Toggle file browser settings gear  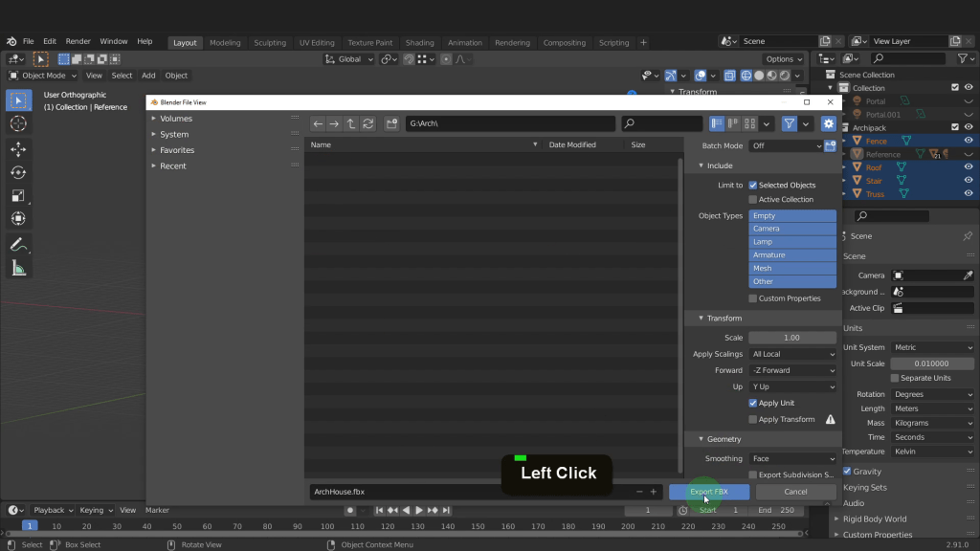pyautogui.click(x=829, y=123)
